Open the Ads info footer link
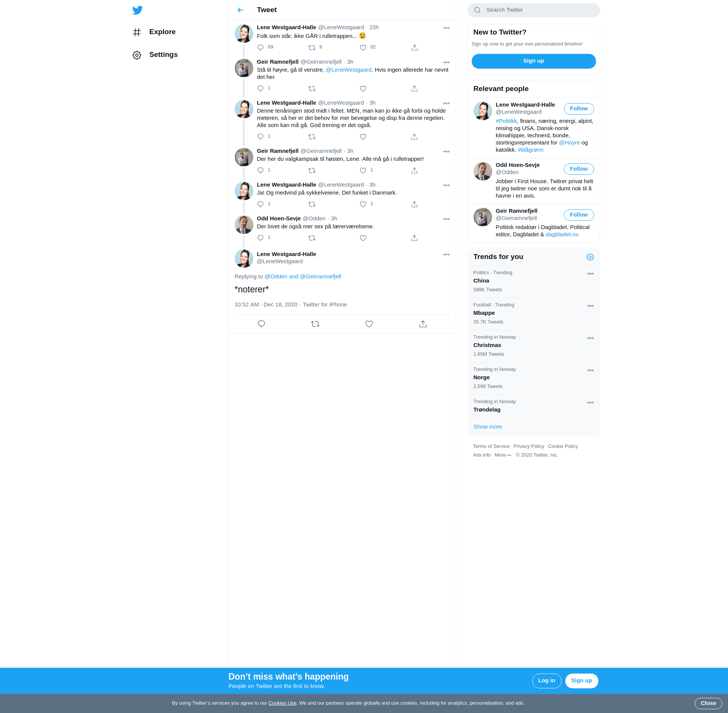Screen dimensions: 728x713 pos(482,455)
